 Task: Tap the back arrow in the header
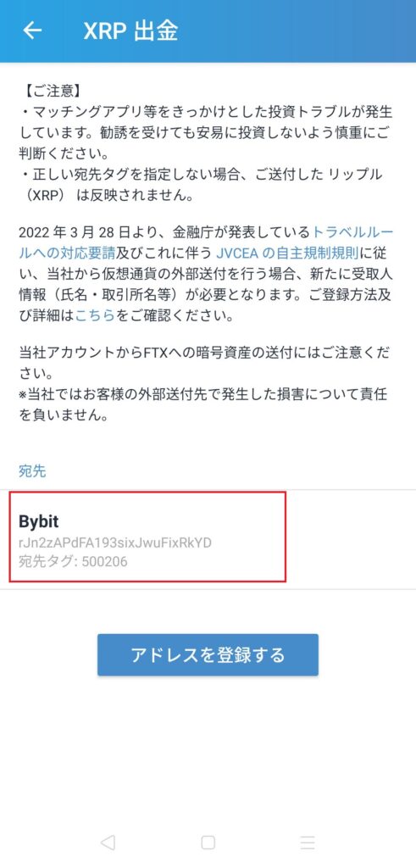click(x=32, y=31)
